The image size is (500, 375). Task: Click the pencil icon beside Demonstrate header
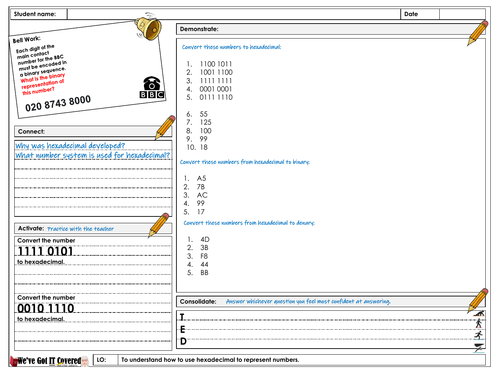click(477, 33)
